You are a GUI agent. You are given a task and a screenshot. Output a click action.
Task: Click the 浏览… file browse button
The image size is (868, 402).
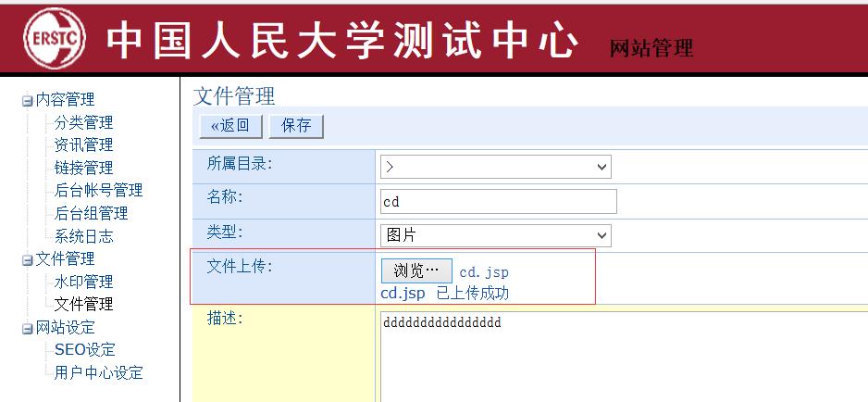[x=416, y=270]
